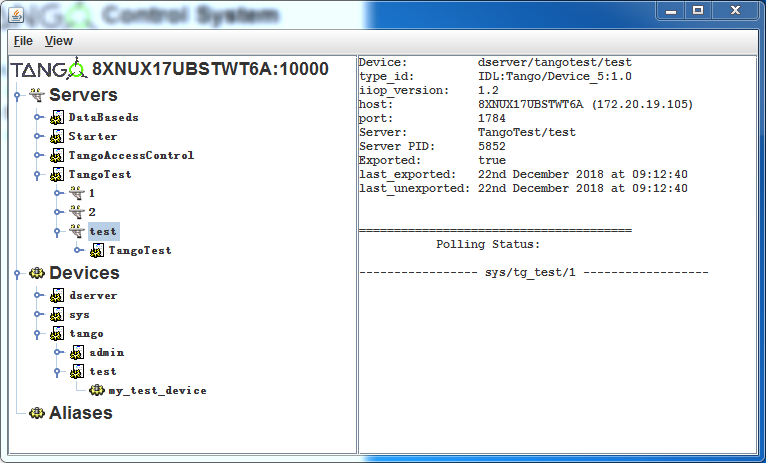Select my_test_device in the tree
The height and width of the screenshot is (463, 766).
[x=157, y=391]
